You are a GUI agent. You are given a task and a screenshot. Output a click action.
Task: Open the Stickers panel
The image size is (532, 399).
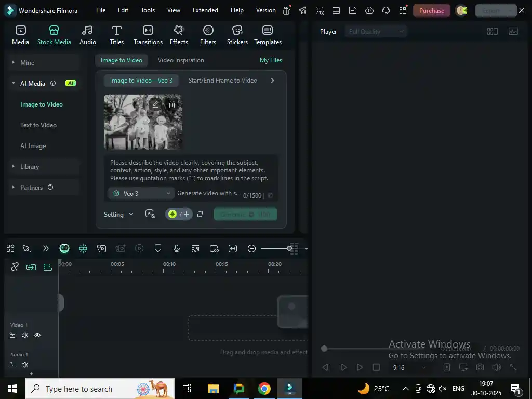(237, 35)
